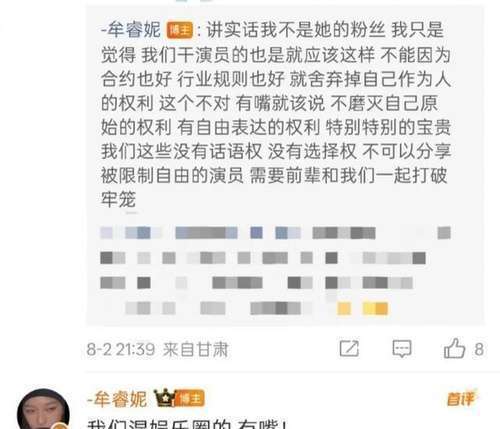Image resolution: width=500 pixels, height=429 pixels.
Task: Open the comment reply bubble icon
Action: coord(402,349)
